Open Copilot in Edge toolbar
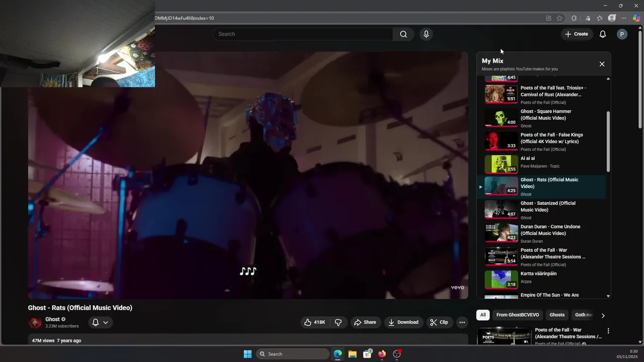 click(636, 18)
